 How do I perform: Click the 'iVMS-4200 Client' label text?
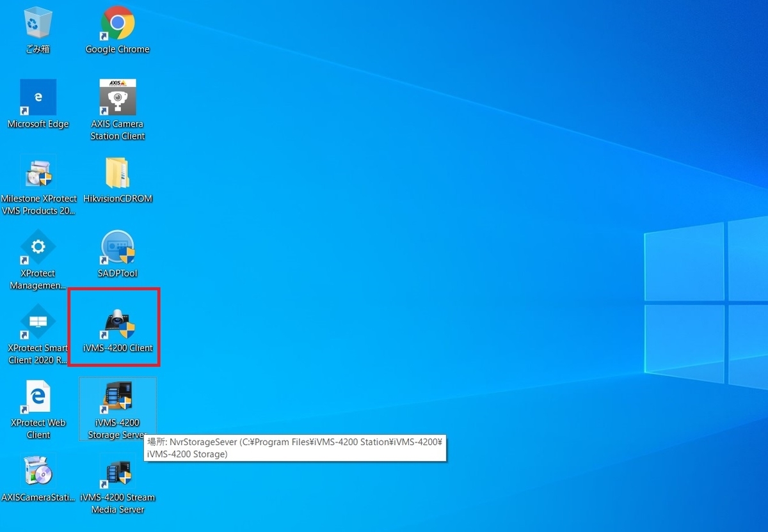pyautogui.click(x=118, y=348)
